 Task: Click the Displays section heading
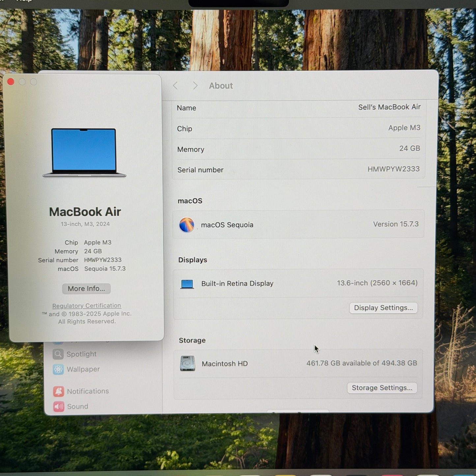[193, 260]
